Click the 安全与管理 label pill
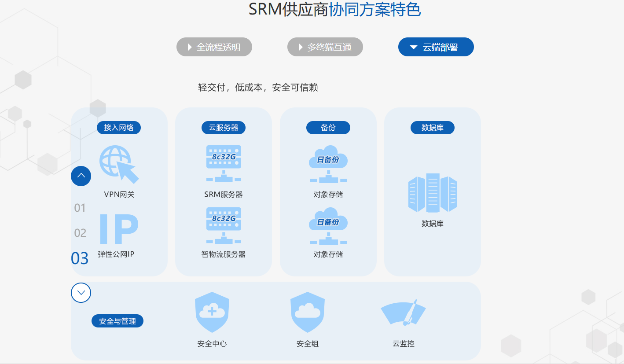The width and height of the screenshot is (624, 364). (117, 321)
